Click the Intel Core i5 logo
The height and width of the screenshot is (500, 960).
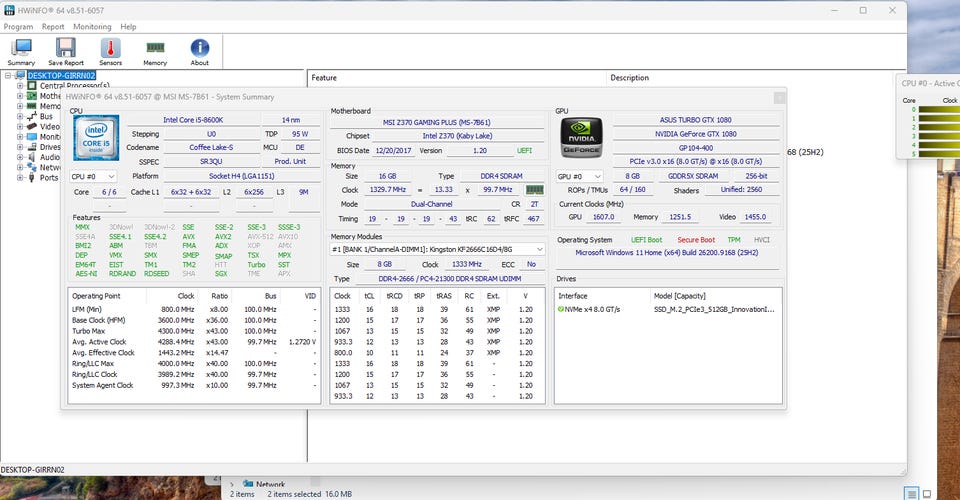click(x=96, y=138)
